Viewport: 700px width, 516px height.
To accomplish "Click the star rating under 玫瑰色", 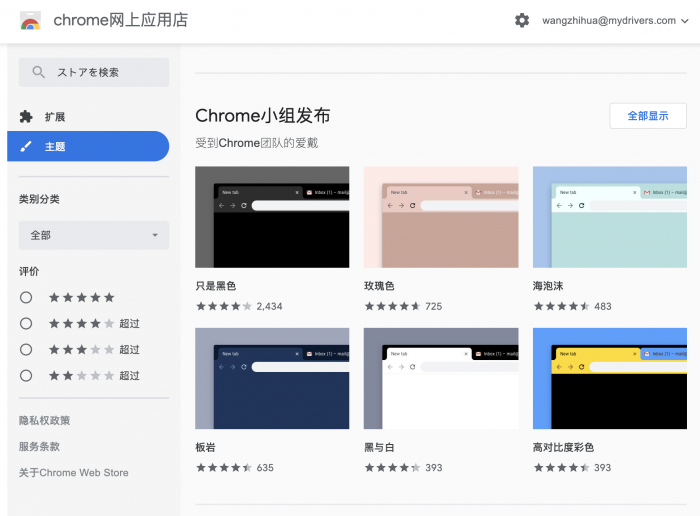I will click(x=393, y=306).
